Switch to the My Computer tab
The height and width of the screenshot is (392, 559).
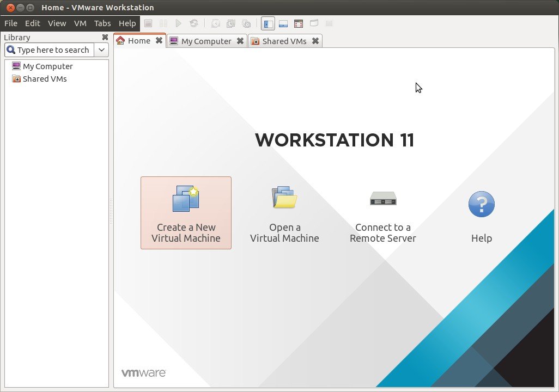click(206, 41)
